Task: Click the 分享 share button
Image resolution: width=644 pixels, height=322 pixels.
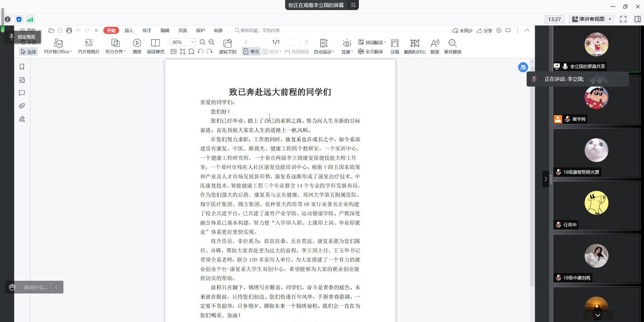Action: [x=484, y=31]
